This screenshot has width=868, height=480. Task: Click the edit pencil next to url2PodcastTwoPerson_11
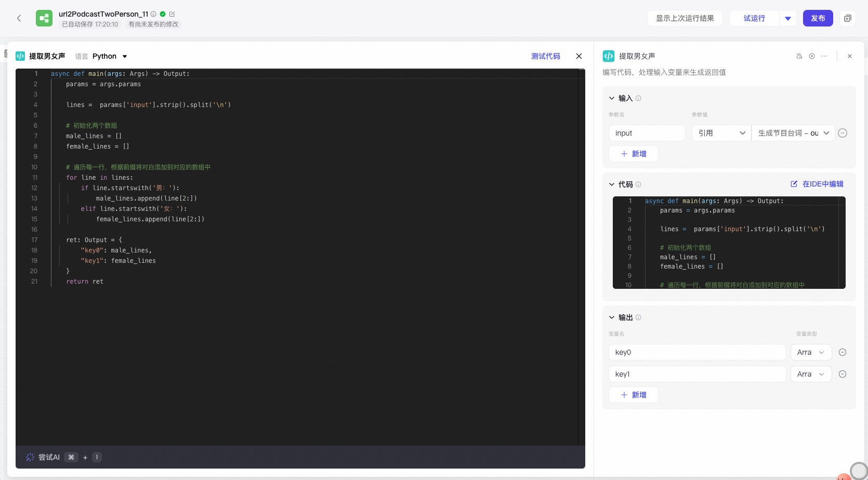tap(172, 14)
